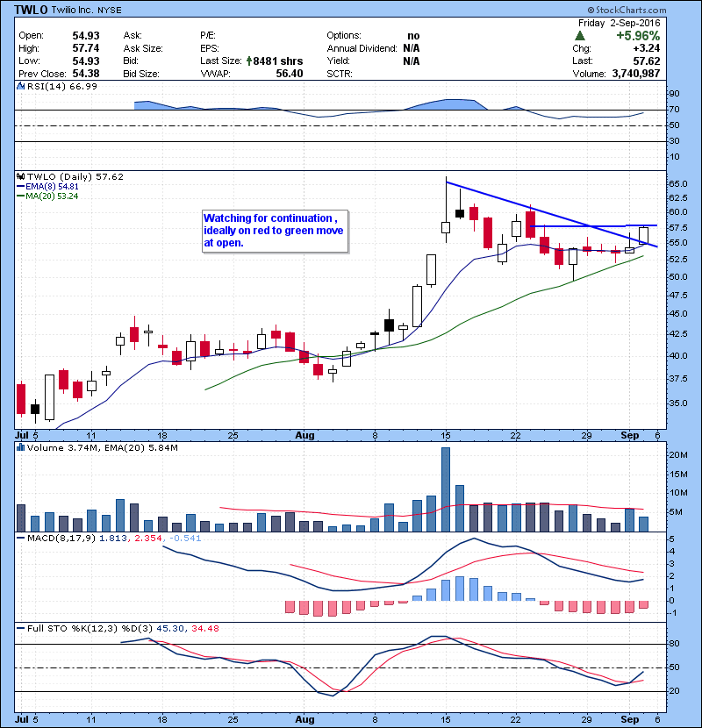Click the Options value "no"
Screen dimensions: 702x728
(x=413, y=36)
